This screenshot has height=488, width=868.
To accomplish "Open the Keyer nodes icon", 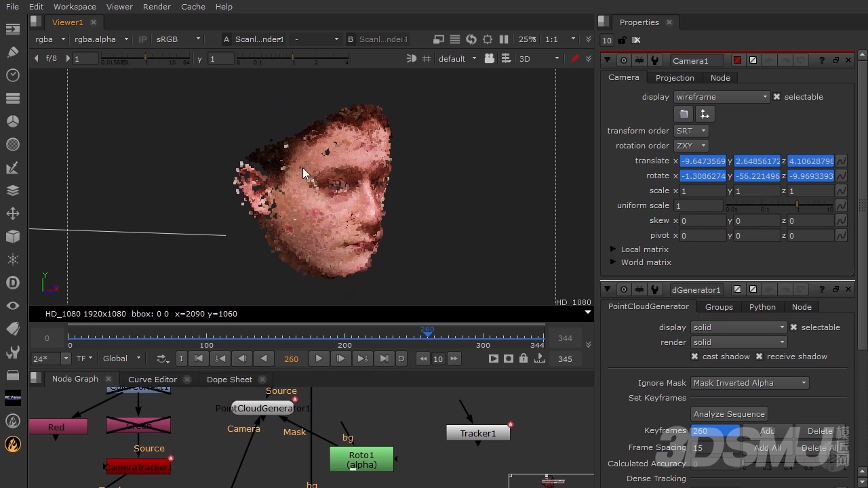I will (x=13, y=167).
